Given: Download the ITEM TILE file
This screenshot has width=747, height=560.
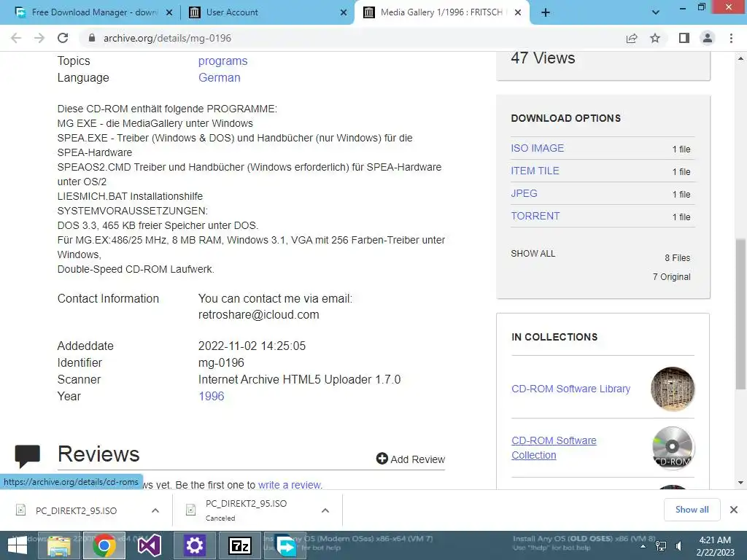Looking at the screenshot, I should [535, 171].
